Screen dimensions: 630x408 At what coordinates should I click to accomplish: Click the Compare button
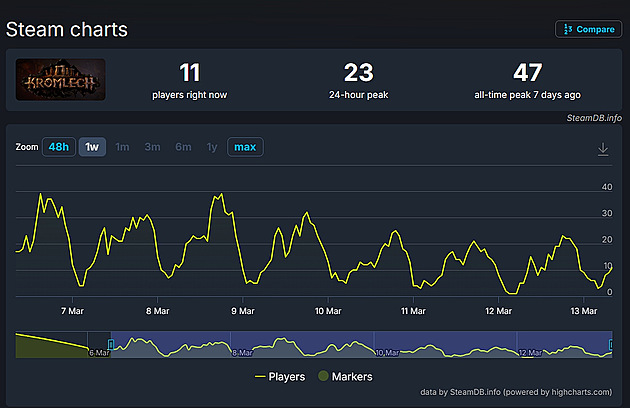tap(589, 29)
